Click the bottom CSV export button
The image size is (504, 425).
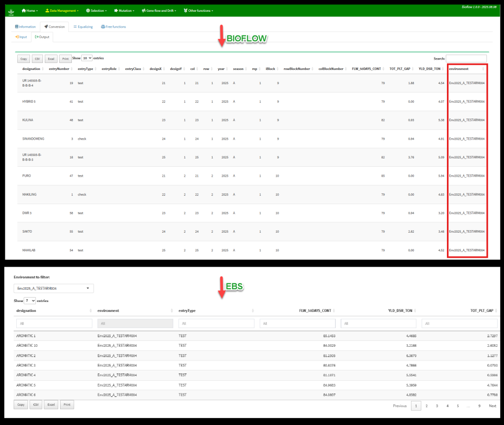tap(35, 405)
